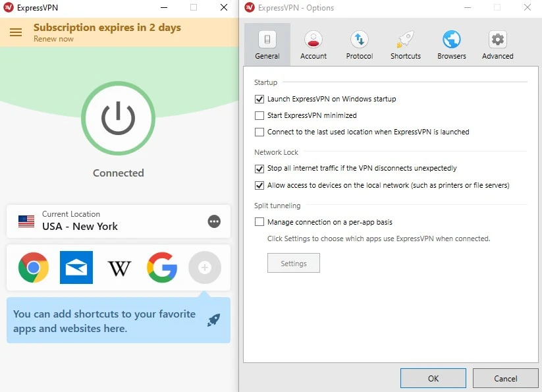The height and width of the screenshot is (392, 542).
Task: Confirm options with the OK button
Action: pyautogui.click(x=433, y=378)
